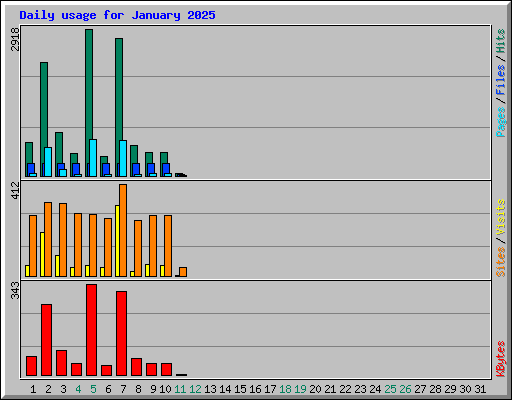Select the Sites legend label

point(500,262)
